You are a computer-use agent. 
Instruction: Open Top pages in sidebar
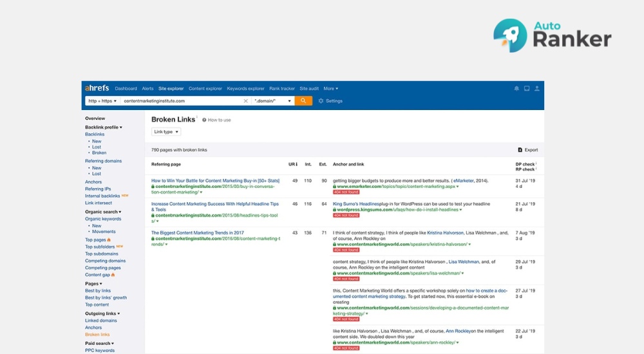coord(95,240)
